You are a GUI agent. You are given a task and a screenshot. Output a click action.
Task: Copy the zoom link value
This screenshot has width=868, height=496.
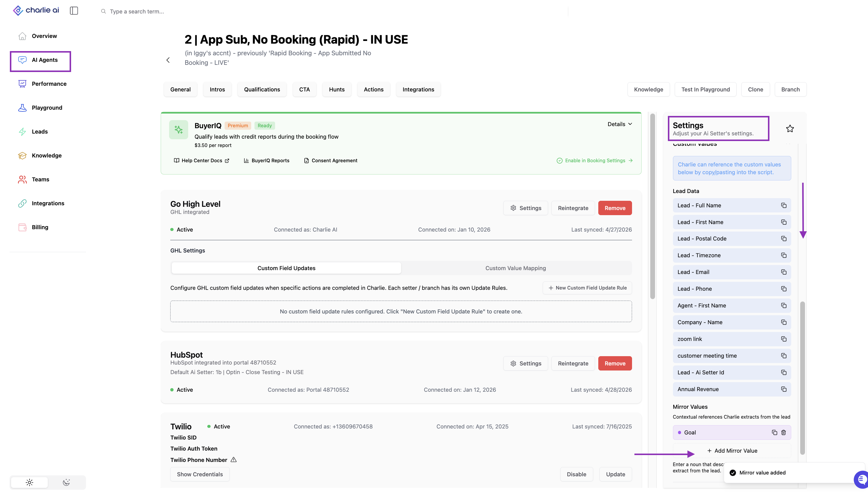(x=783, y=339)
